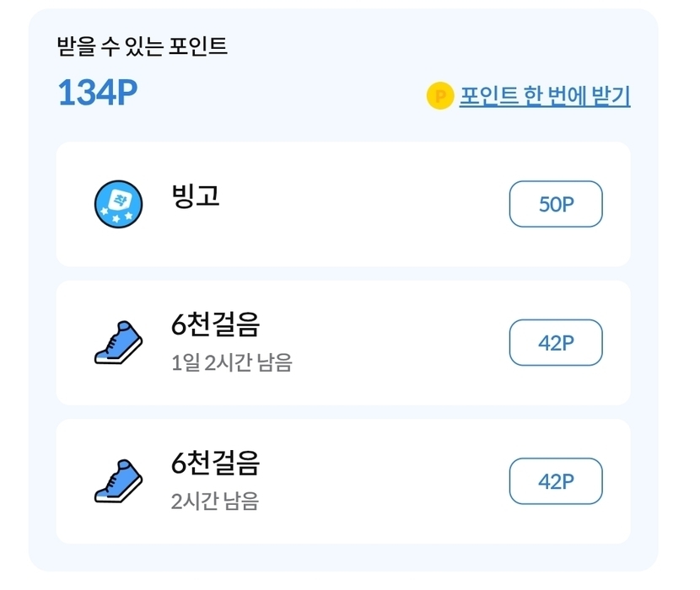Click sneaker icon beside 1일 2시간 남음
Screen dimensions: 700x590
point(117,343)
